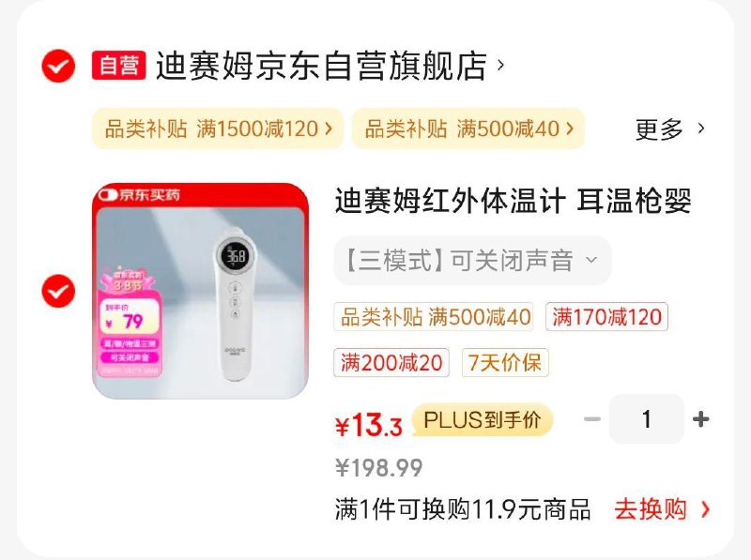This screenshot has width=751, height=560.
Task: Tap the chevron next to store name
Action: 500,65
